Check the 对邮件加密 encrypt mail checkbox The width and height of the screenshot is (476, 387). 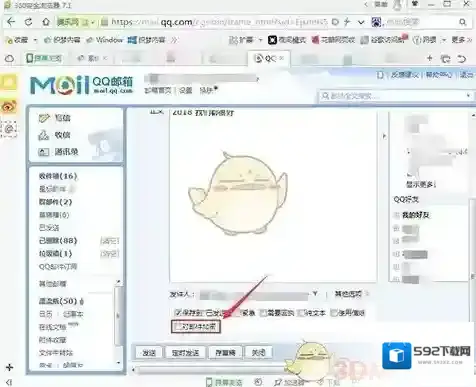[179, 326]
